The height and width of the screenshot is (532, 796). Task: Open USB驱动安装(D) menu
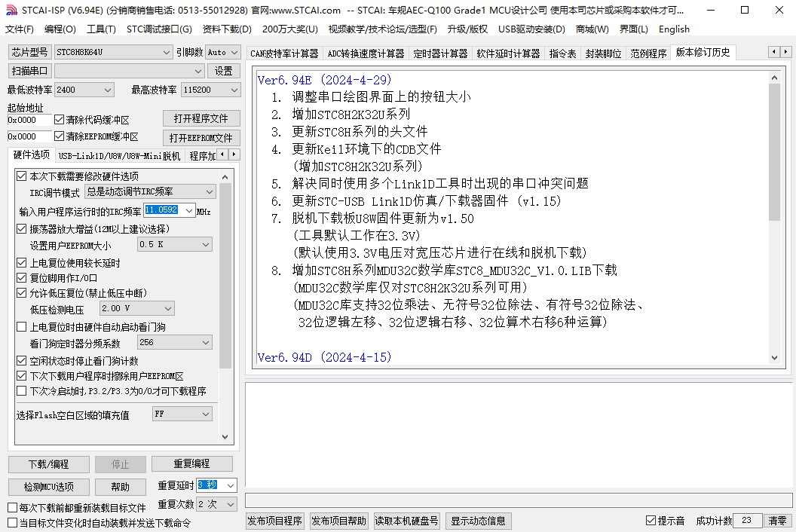[531, 29]
